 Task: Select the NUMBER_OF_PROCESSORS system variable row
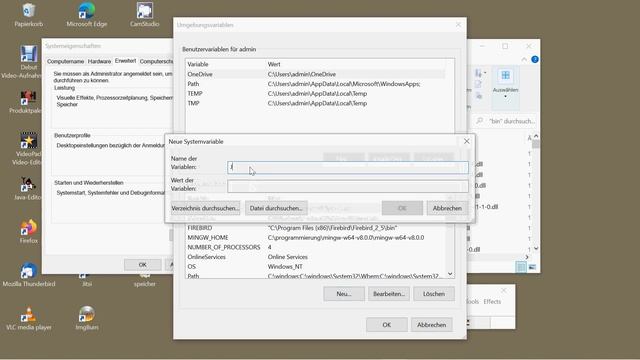pyautogui.click(x=315, y=247)
